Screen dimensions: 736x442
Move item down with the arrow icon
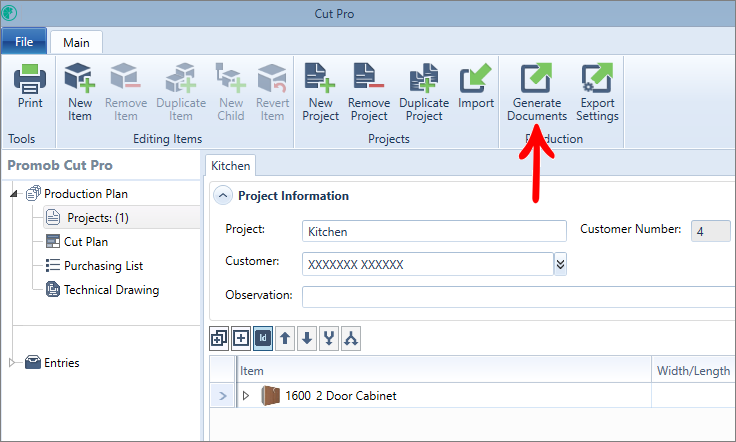[x=307, y=338]
